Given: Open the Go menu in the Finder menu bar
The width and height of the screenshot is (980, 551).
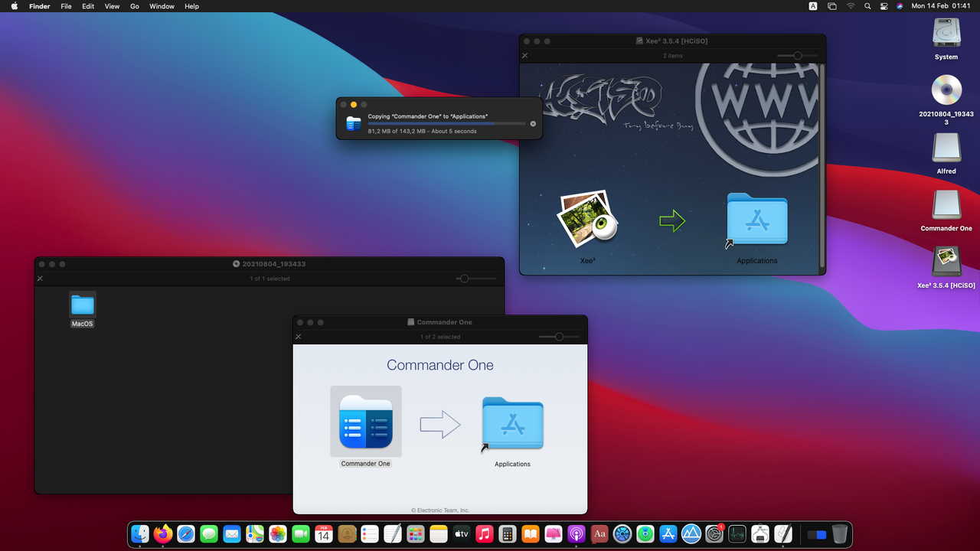Looking at the screenshot, I should tap(134, 6).
